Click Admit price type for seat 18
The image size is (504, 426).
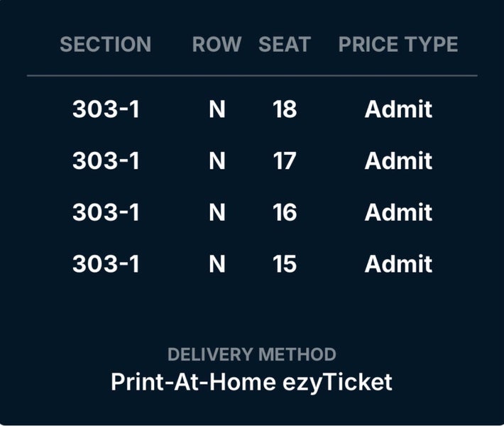click(x=398, y=109)
